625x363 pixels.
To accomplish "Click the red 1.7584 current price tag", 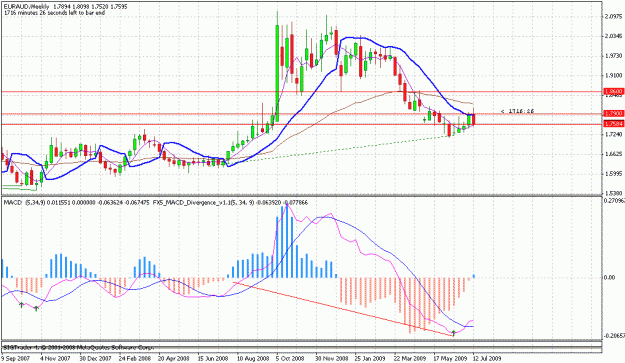I will (614, 124).
